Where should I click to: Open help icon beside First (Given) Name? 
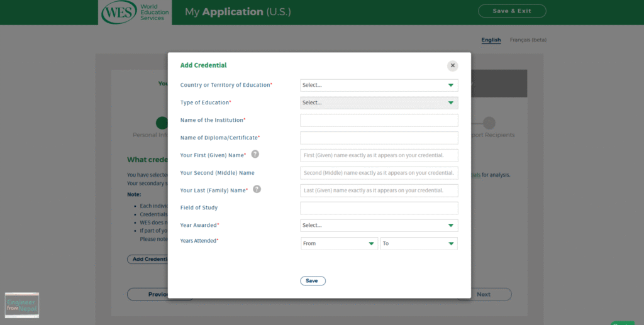click(x=255, y=154)
